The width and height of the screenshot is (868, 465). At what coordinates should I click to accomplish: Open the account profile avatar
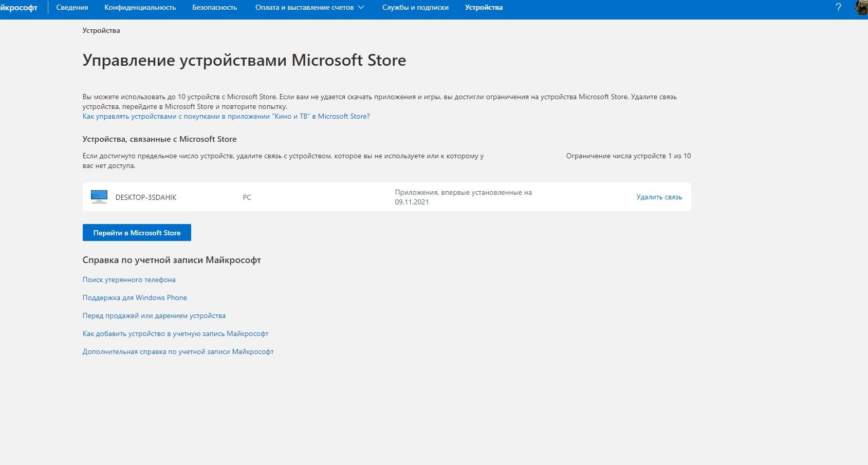862,7
